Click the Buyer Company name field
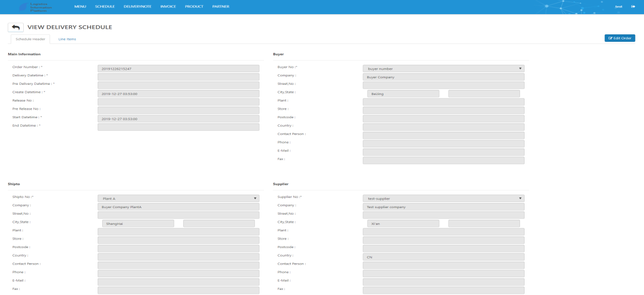This screenshot has height=295, width=644. (x=443, y=77)
